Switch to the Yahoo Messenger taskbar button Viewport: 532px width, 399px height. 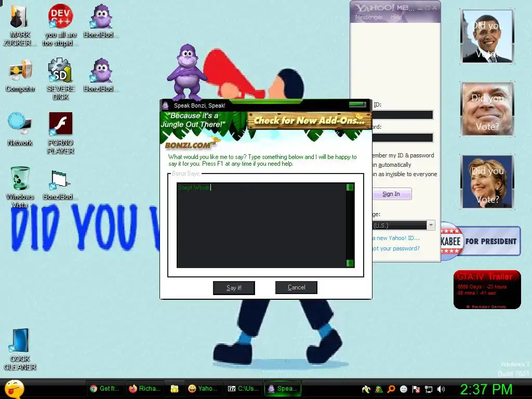click(203, 389)
